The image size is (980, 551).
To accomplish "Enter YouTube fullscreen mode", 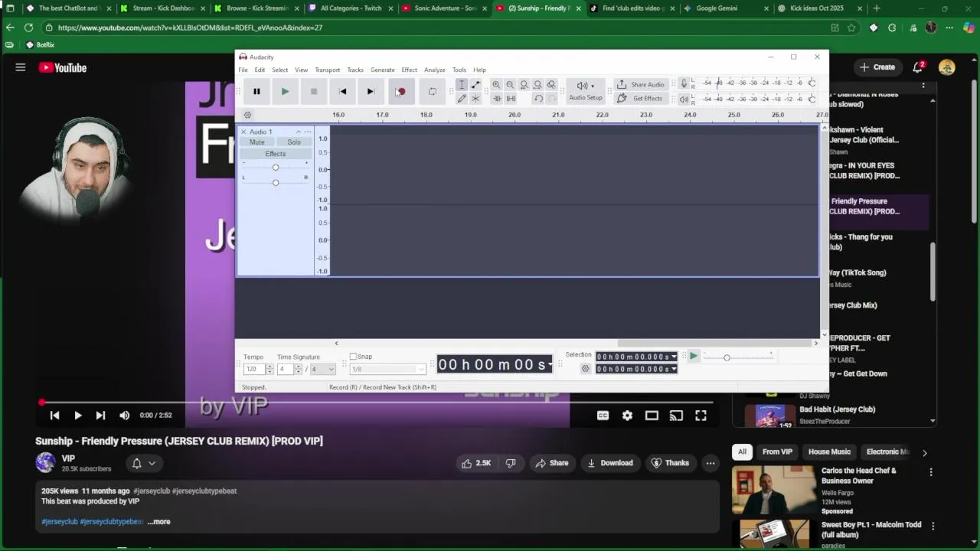I will 701,416.
